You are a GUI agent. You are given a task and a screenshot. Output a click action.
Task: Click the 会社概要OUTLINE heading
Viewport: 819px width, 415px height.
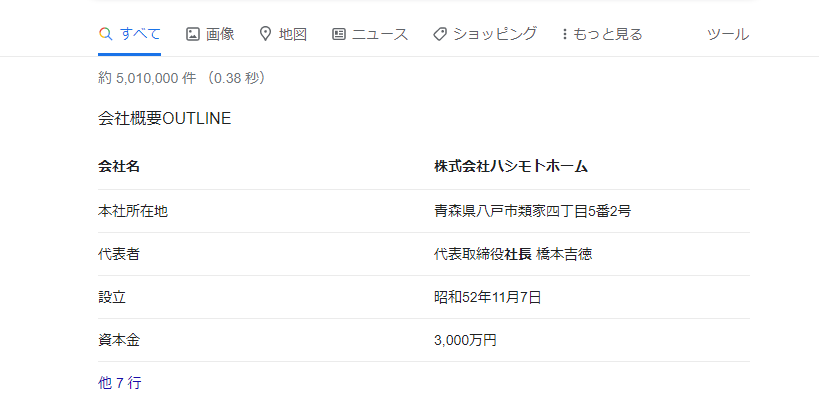coord(165,118)
